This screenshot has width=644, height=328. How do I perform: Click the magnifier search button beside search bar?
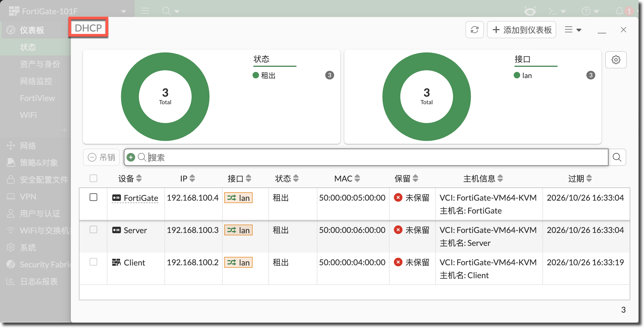(x=617, y=157)
